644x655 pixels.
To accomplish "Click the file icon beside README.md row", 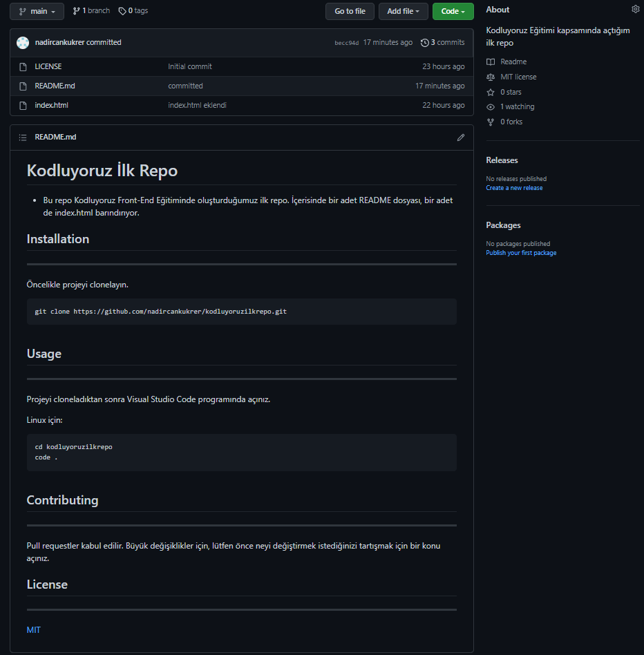I will [x=23, y=86].
